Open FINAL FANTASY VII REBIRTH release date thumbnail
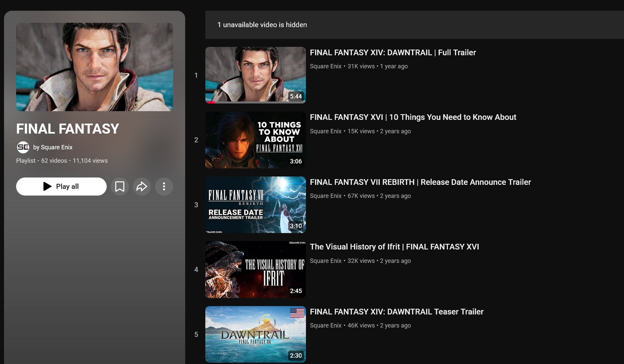The image size is (624, 364). point(255,205)
